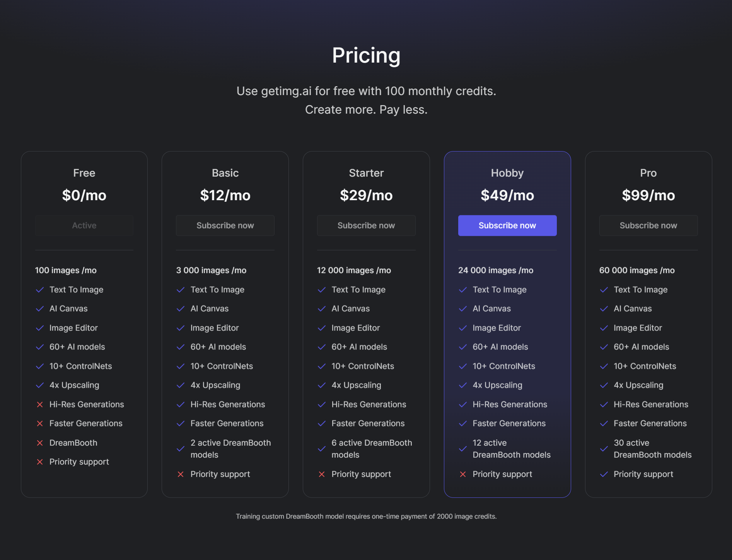Click checkmark beside Free Text To Image
Screen dimensions: 732x560
point(40,290)
